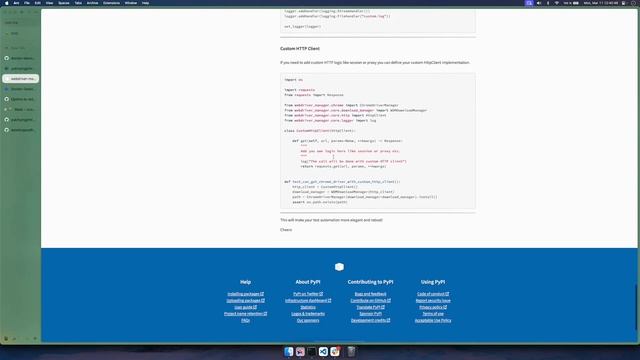Click the screen recording icon in menu bar
This screenshot has height=360, width=640.
tap(529, 3)
